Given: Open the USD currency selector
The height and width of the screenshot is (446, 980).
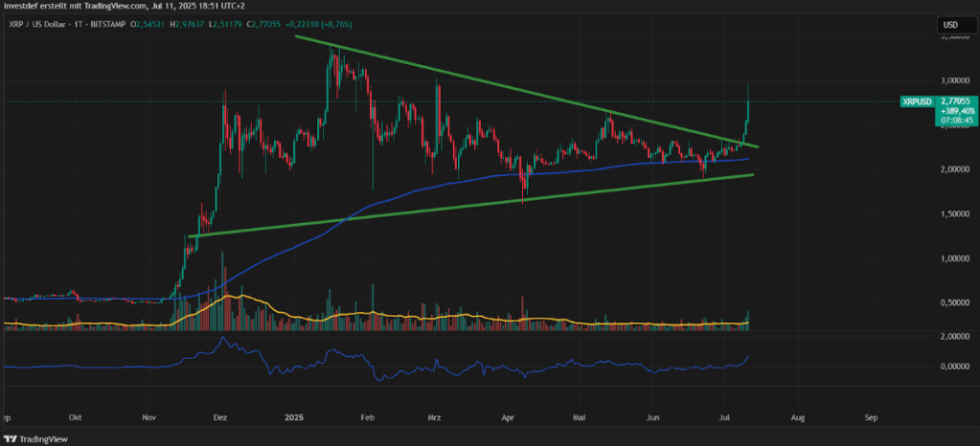Looking at the screenshot, I should point(951,26).
